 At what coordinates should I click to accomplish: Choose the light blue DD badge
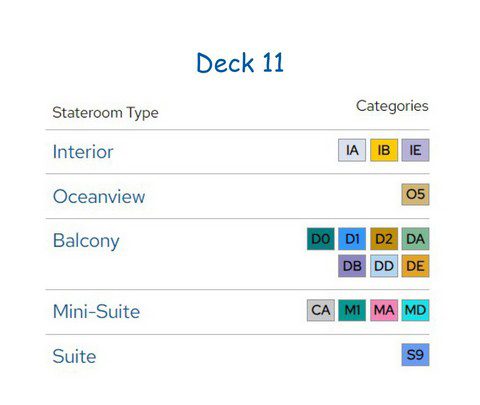click(384, 266)
